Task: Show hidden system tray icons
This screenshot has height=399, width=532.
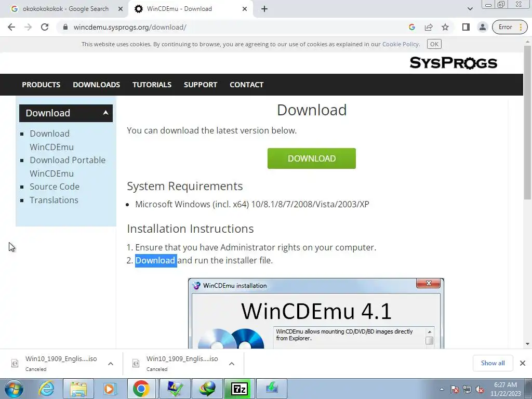Action: pyautogui.click(x=442, y=389)
